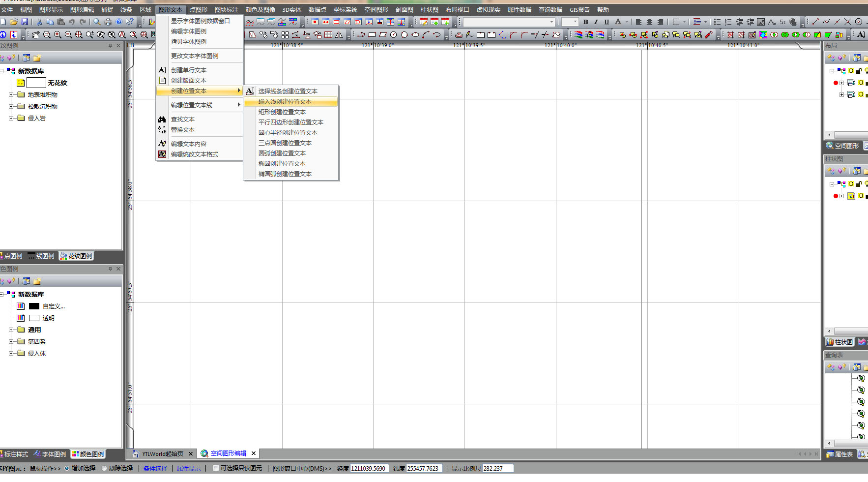The width and height of the screenshot is (868, 482).
Task: Select the mirror flip tool
Action: tap(339, 34)
